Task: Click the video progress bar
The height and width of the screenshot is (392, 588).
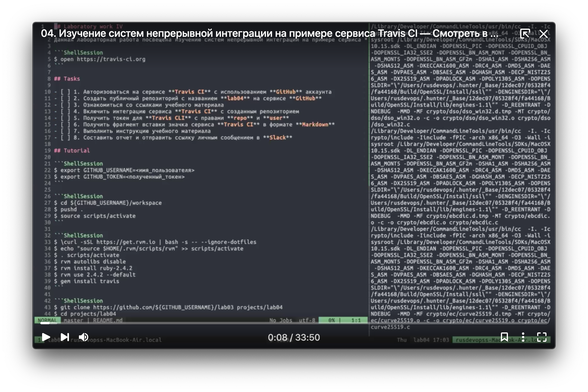Action: pos(294,323)
